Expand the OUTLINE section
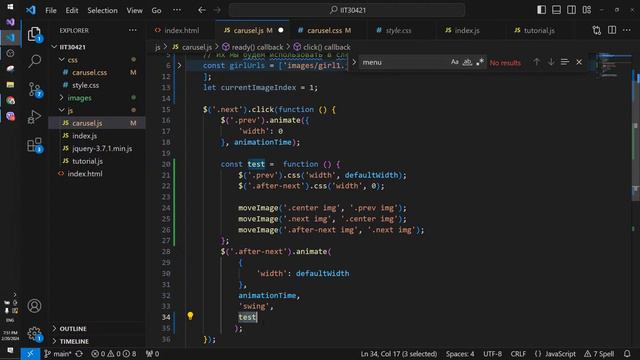The image size is (640, 360). [x=73, y=329]
